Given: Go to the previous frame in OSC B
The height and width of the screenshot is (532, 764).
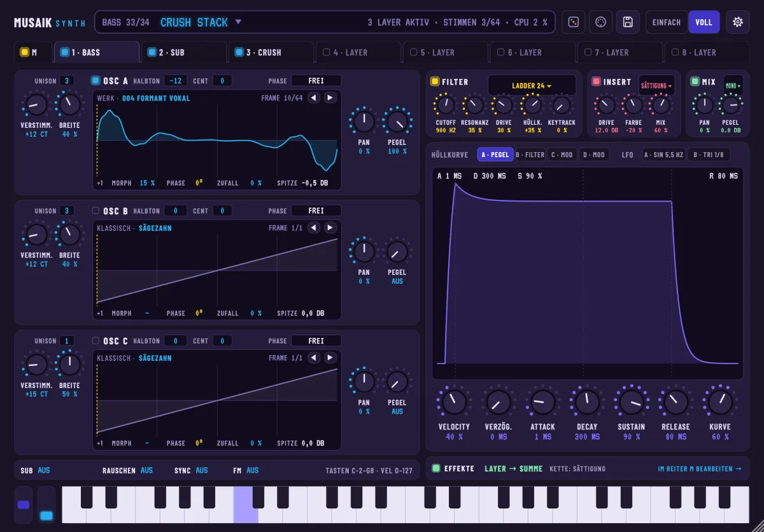Looking at the screenshot, I should (313, 228).
